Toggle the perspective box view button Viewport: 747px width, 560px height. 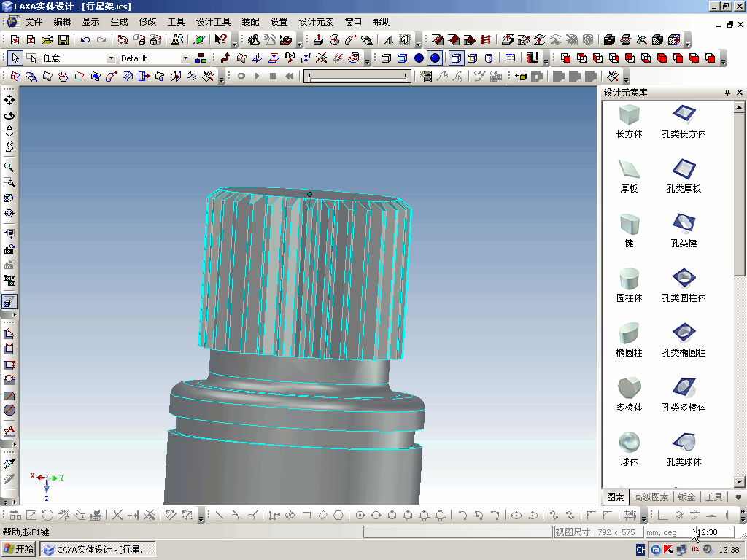(456, 58)
